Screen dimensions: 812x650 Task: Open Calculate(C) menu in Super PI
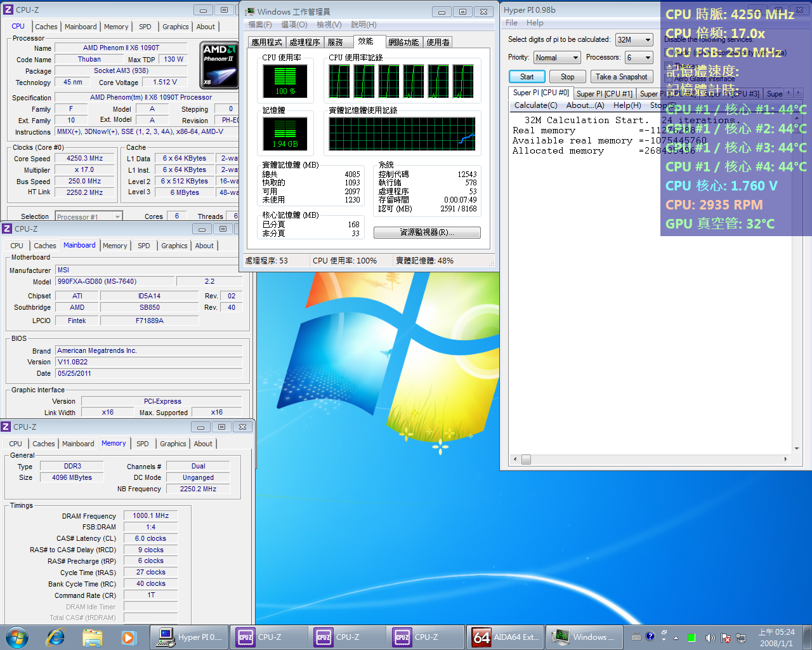[x=535, y=105]
